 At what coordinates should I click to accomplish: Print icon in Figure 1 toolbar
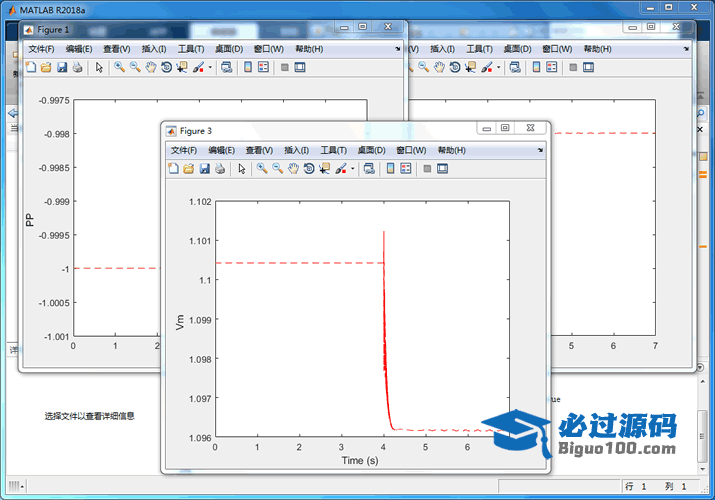coord(78,67)
